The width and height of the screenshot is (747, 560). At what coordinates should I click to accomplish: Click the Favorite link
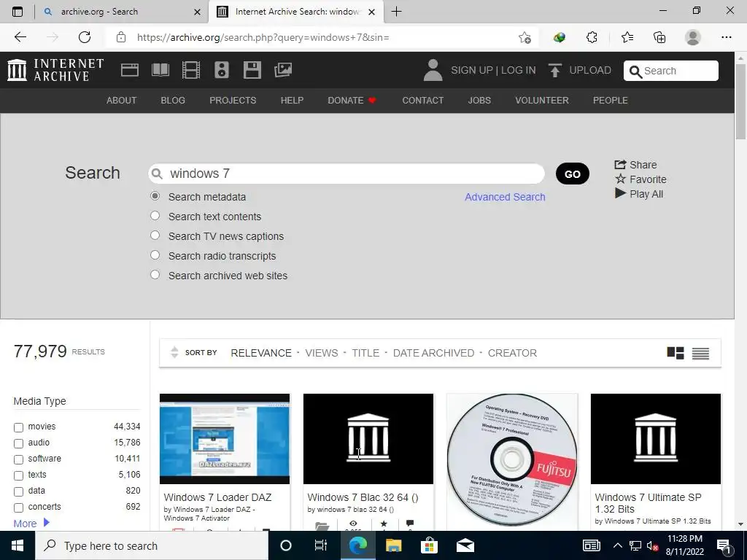coord(640,179)
